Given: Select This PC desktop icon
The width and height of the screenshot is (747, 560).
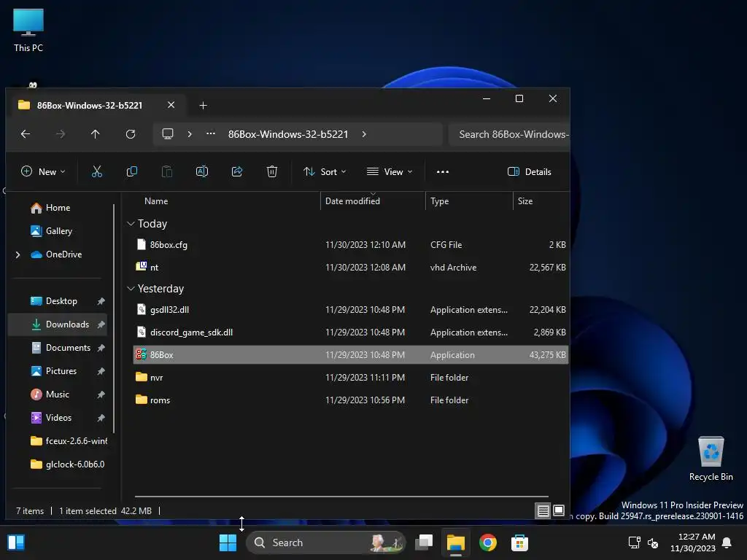Looking at the screenshot, I should [28, 31].
